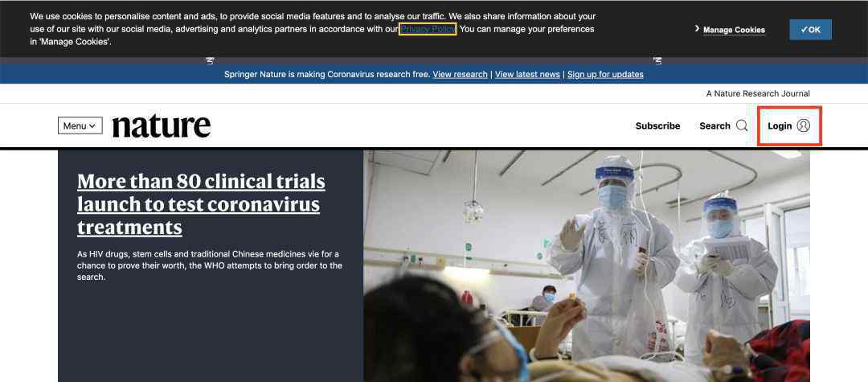
Task: Click the right broken image icon under cookie banner
Action: coord(657,61)
